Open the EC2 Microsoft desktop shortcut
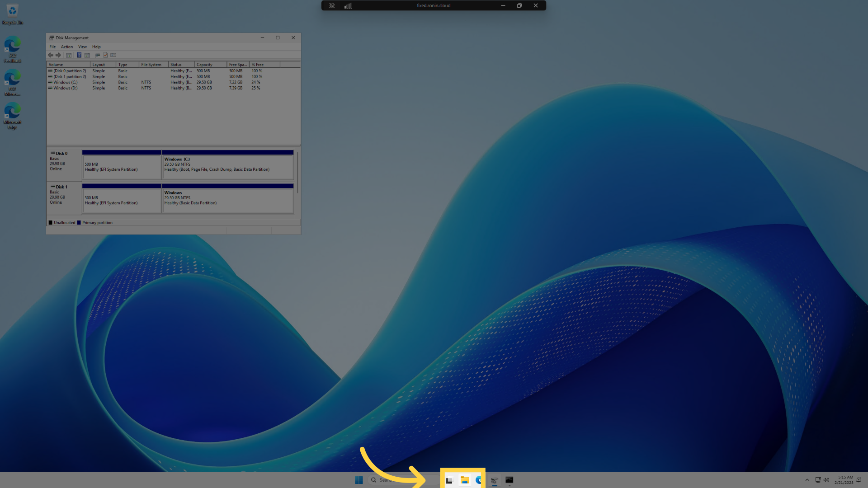The image size is (868, 488). coord(12,83)
